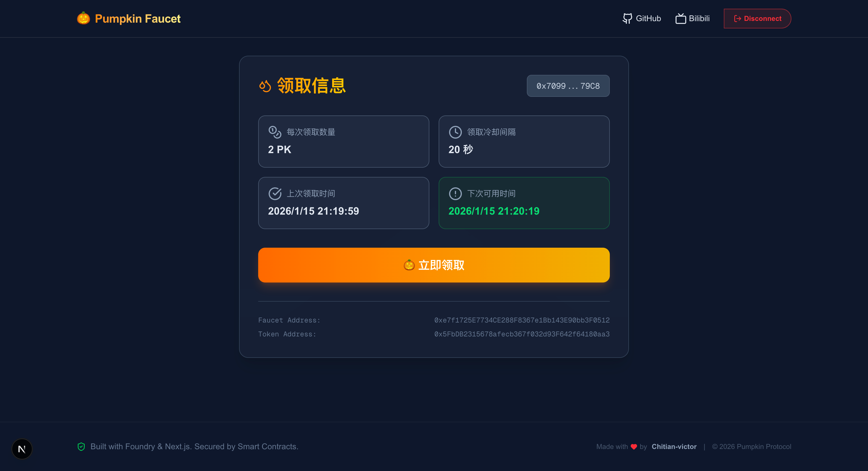Click the Bilibili TV icon
Viewport: 868px width, 471px height.
tap(680, 18)
